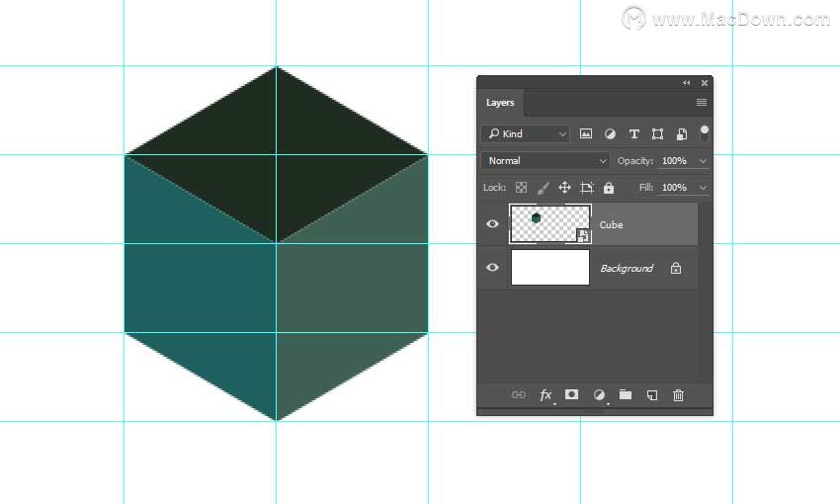Open the Kind filter type dropdown

[526, 133]
